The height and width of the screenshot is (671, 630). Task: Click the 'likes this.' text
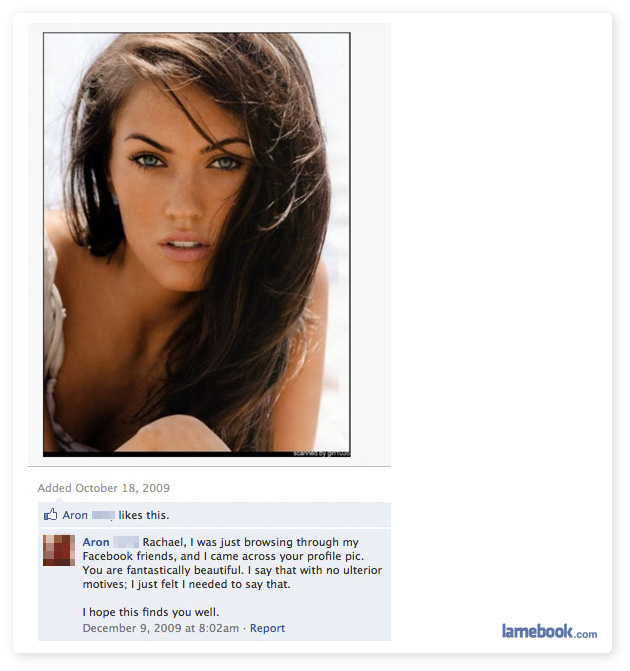point(144,515)
